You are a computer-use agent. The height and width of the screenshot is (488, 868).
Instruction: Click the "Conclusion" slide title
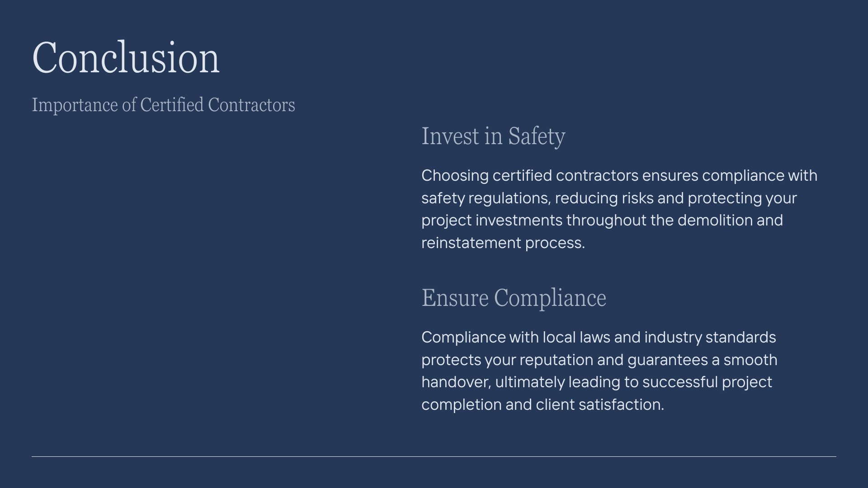tap(126, 58)
